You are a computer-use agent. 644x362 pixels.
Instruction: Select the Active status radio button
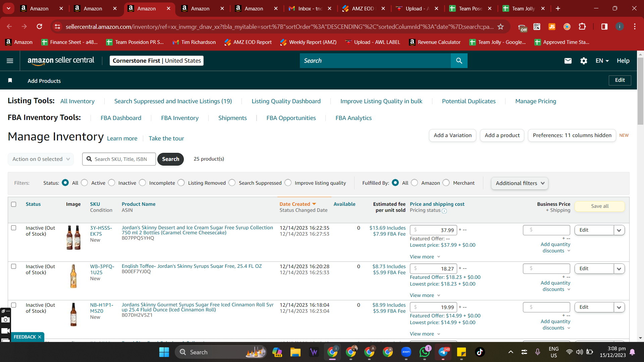[x=85, y=183]
